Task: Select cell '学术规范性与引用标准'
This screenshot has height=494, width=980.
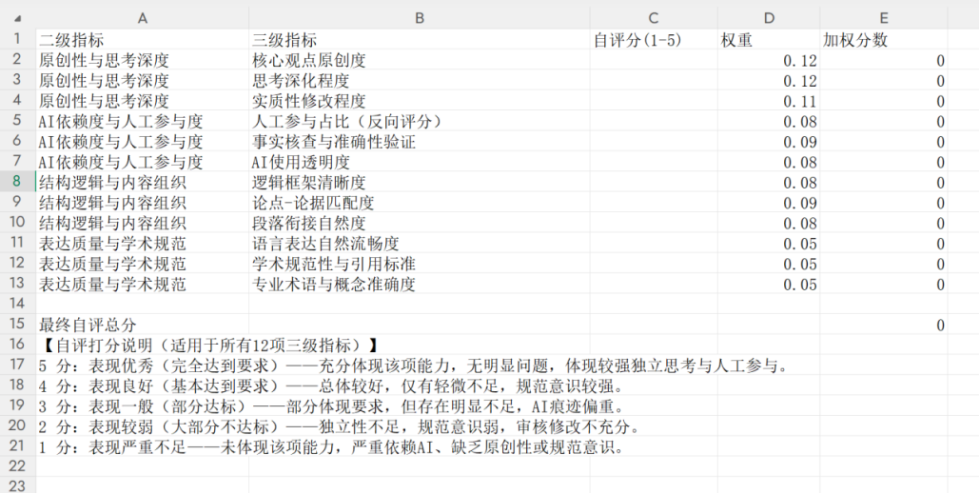Action: coord(420,264)
